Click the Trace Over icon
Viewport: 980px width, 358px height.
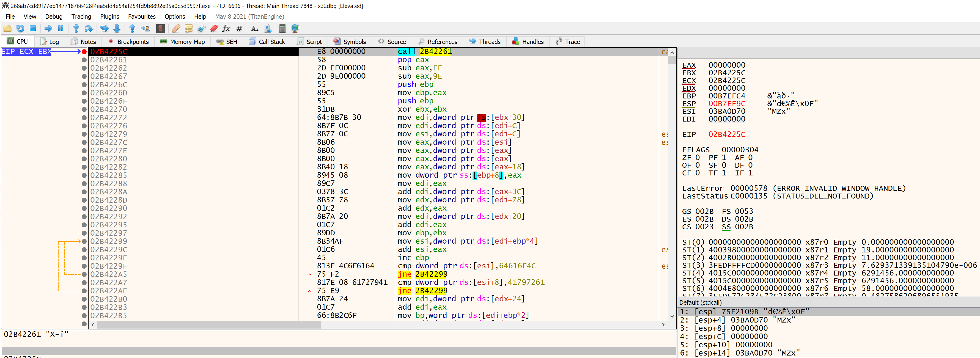117,29
